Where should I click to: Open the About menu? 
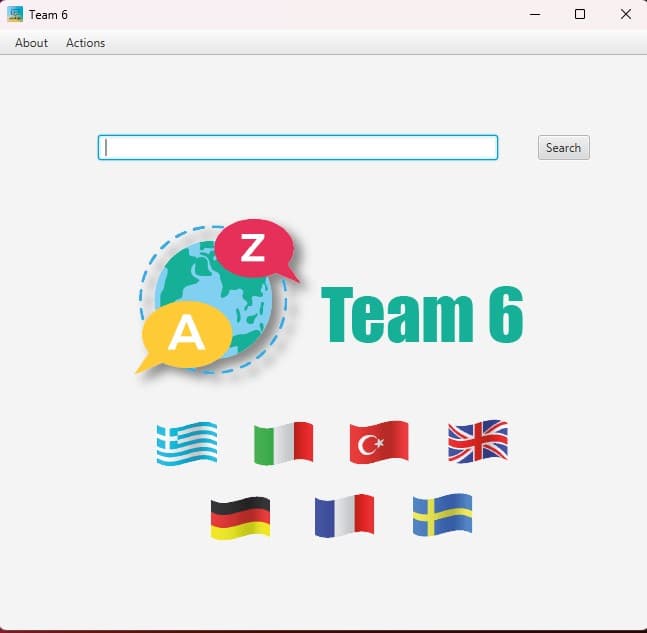[x=31, y=43]
